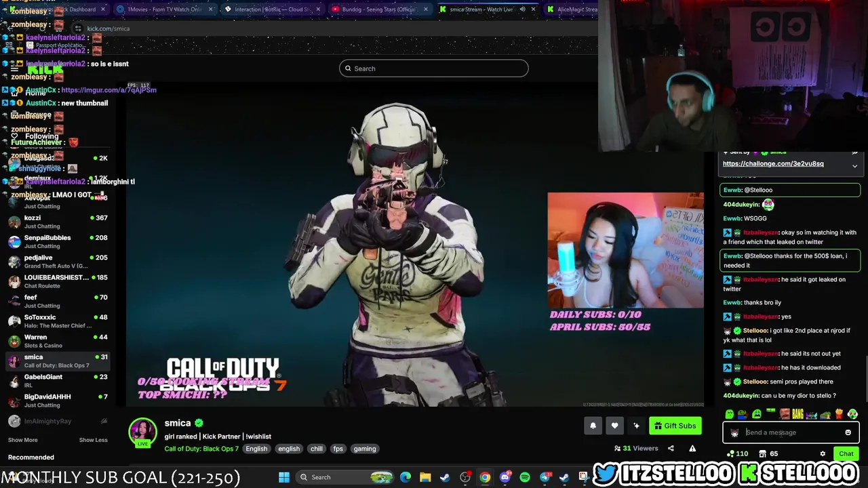Open chat settings gear icon

tap(823, 453)
